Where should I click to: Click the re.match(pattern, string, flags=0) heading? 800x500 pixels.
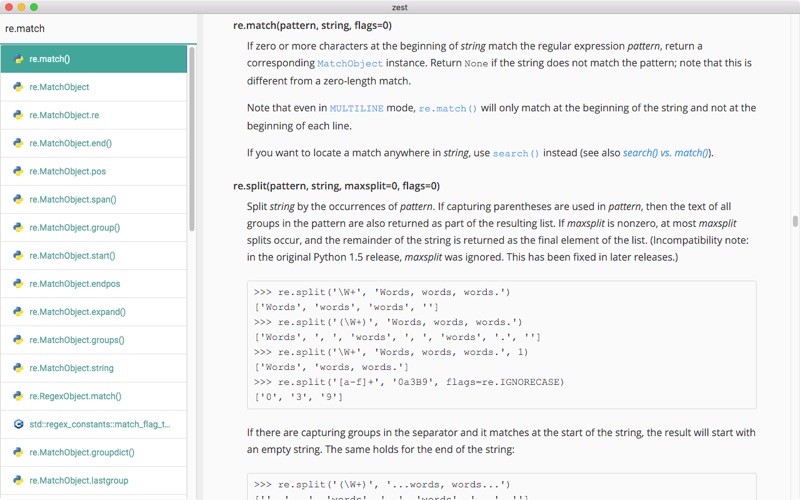(x=312, y=26)
